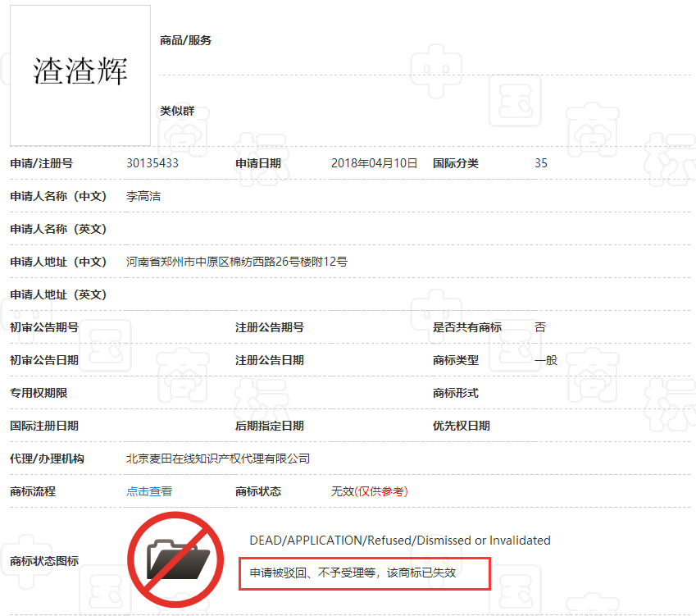The width and height of the screenshot is (696, 616).
Task: Click the 商标流程 field label
Action: click(33, 491)
